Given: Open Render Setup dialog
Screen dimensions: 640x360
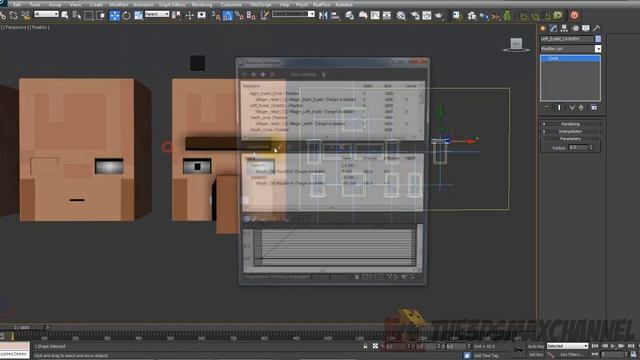Looking at the screenshot, I should pyautogui.click(x=415, y=16).
